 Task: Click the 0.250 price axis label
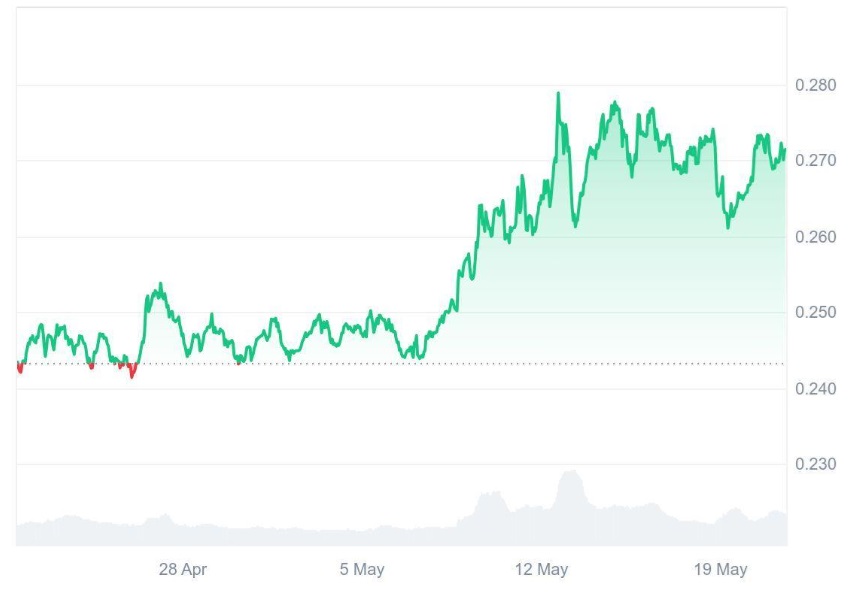tap(815, 313)
